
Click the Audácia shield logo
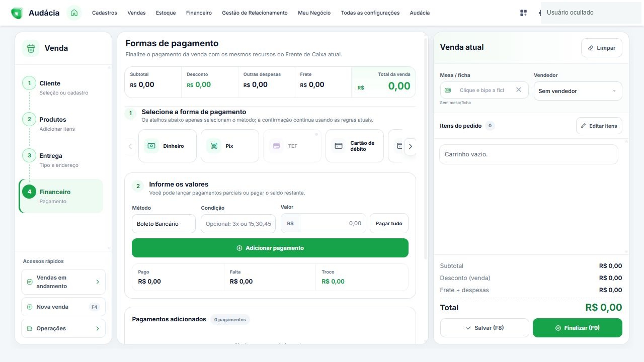17,13
